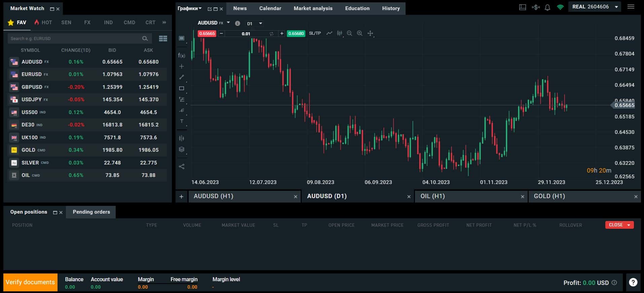Close the OIL (H1) chart tab
The width and height of the screenshot is (644, 293).
coord(522,197)
